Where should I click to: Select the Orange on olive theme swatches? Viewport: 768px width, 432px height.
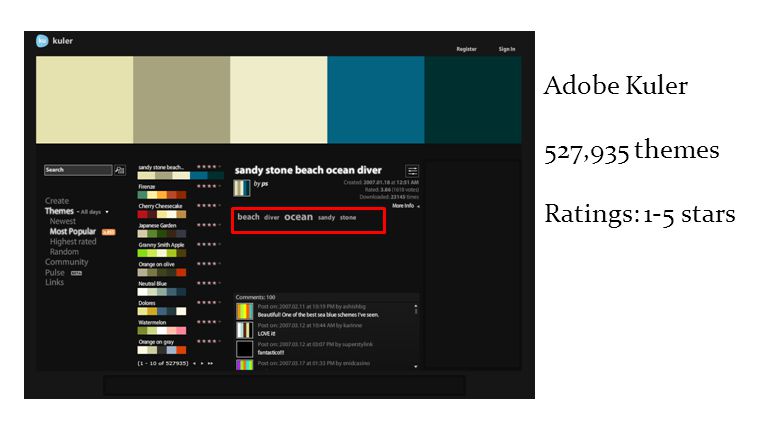(x=162, y=272)
